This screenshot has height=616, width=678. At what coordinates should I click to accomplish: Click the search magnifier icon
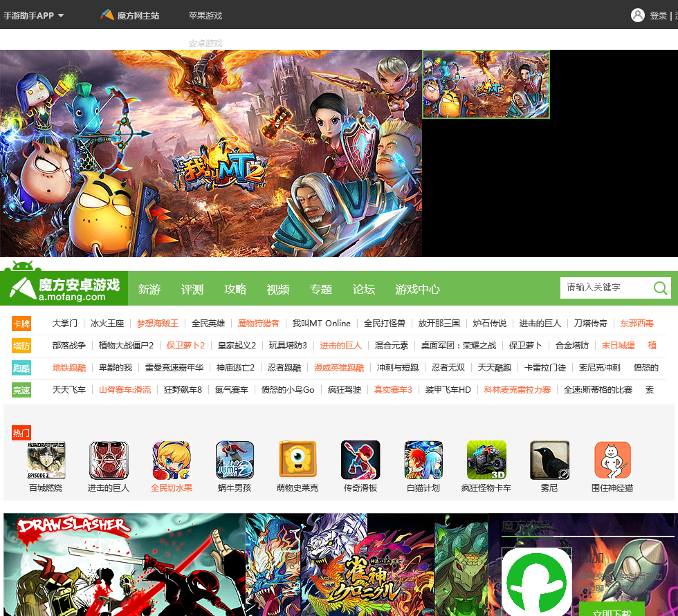point(660,288)
